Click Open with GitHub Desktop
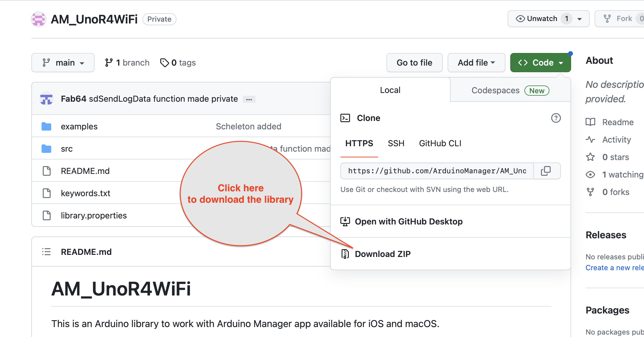The width and height of the screenshot is (644, 337). coord(408,221)
